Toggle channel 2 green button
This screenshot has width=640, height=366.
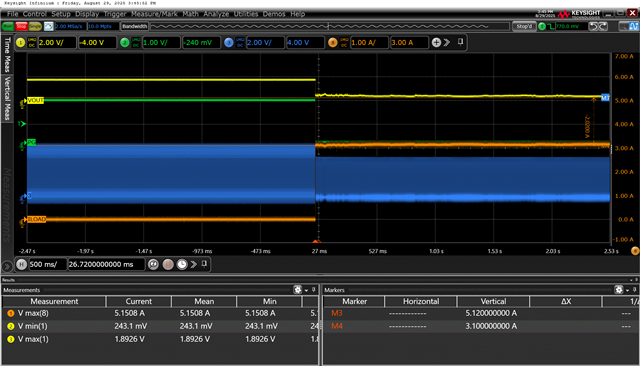(x=125, y=42)
